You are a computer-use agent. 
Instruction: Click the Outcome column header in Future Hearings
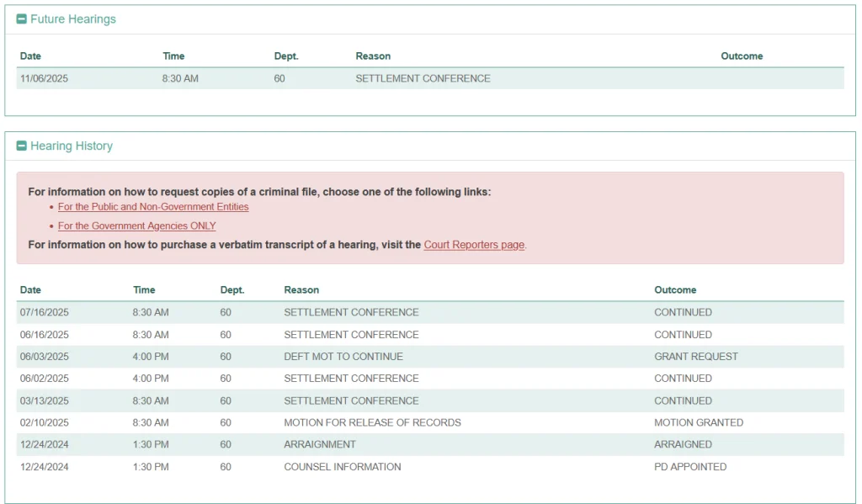742,56
